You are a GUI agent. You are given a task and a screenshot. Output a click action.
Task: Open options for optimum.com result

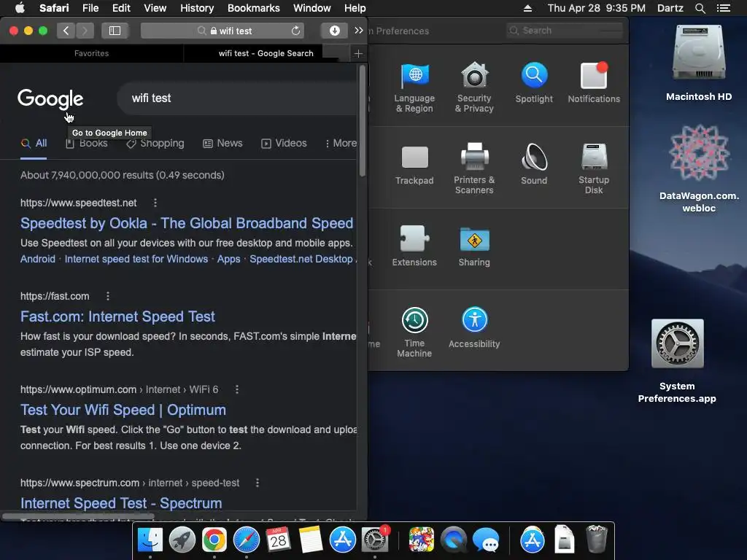[x=237, y=389]
